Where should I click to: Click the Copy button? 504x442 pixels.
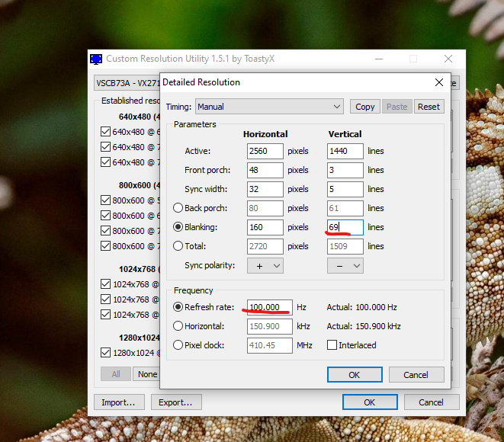point(364,107)
